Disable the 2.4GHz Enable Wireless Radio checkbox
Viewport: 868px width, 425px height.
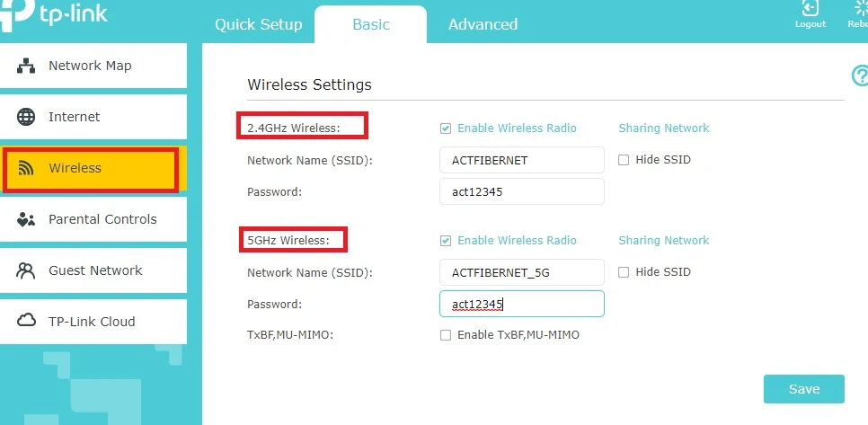(x=446, y=128)
